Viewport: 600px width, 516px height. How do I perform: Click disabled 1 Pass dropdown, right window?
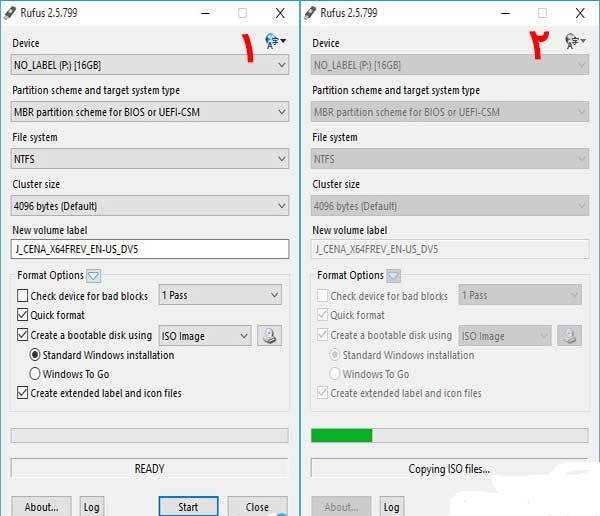[520, 295]
